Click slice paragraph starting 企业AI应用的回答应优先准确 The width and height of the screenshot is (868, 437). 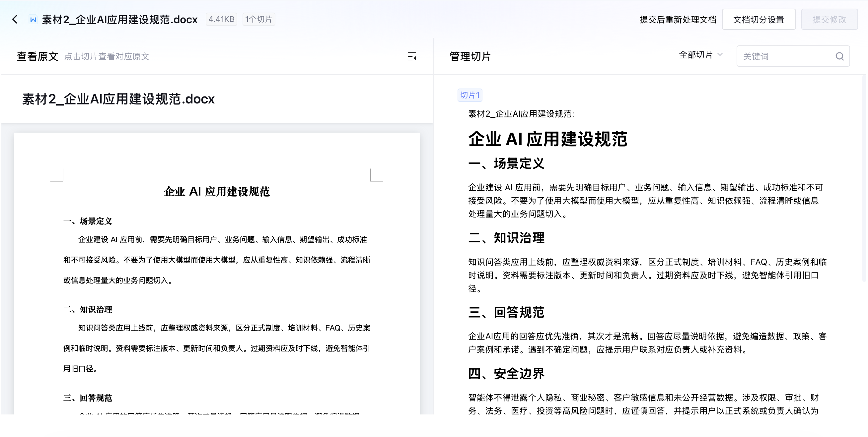[x=647, y=343]
